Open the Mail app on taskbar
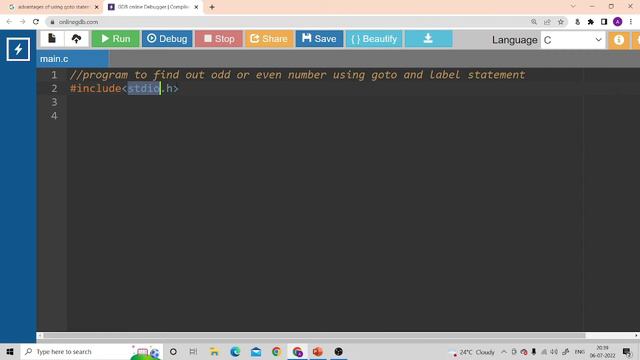 coord(256,351)
